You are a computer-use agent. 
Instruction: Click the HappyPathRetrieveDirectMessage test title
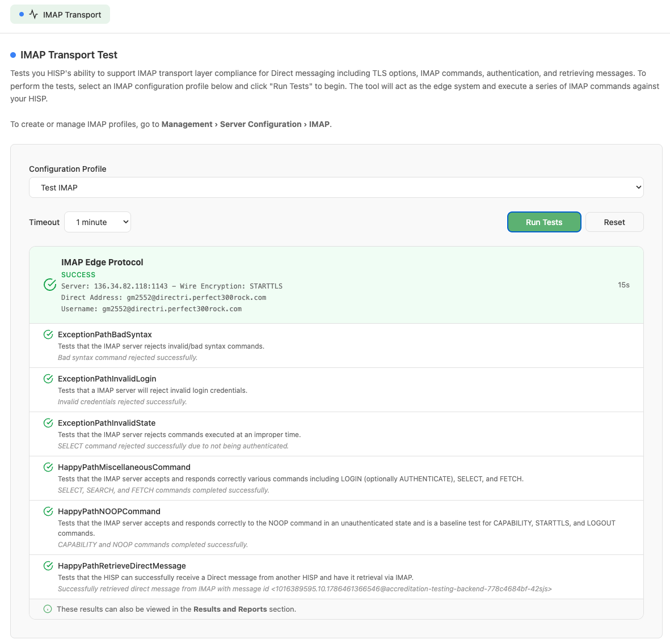pos(122,566)
